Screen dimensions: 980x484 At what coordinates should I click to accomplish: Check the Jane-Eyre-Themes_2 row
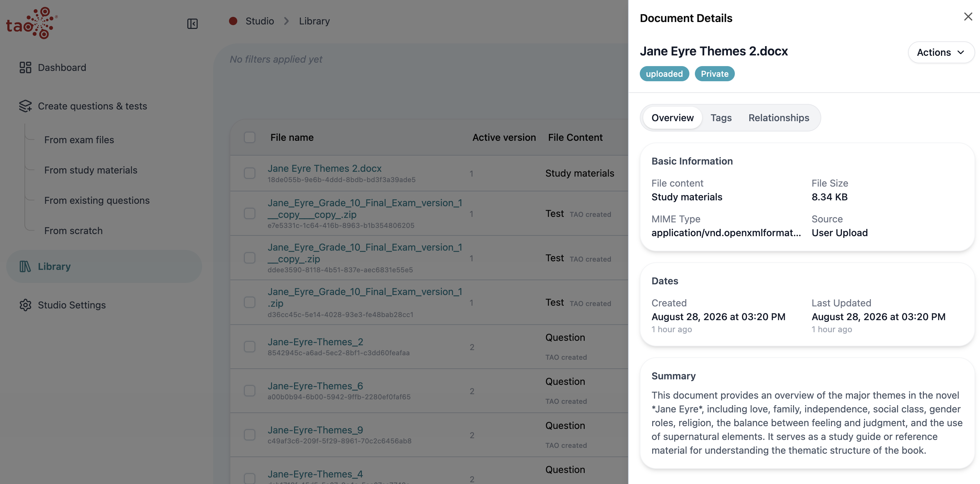click(x=250, y=347)
